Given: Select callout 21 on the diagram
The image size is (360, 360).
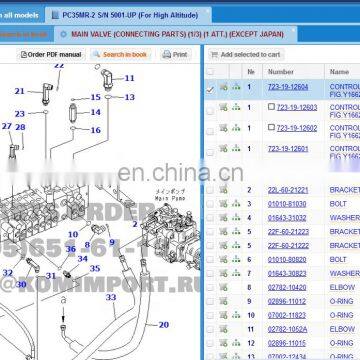Looking at the screenshot, I should (x=20, y=91).
